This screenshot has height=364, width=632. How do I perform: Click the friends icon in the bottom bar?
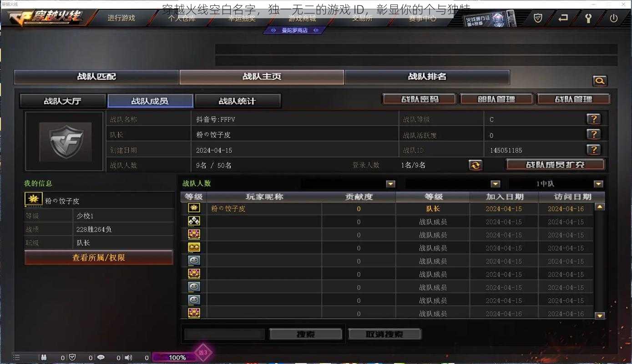[44, 358]
